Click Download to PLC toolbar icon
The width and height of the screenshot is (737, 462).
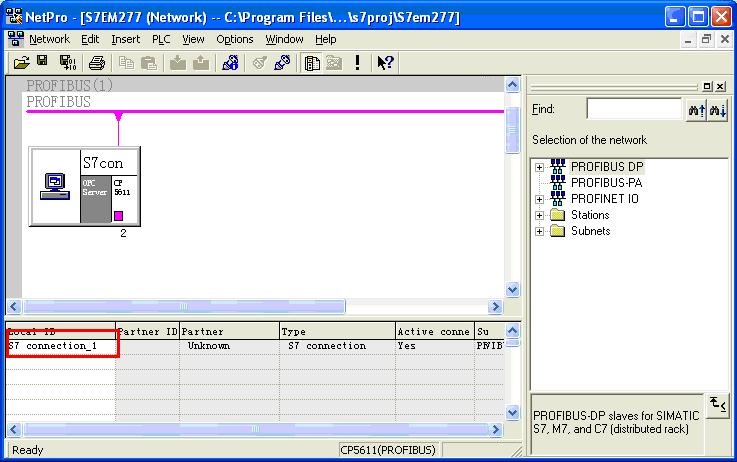tap(178, 63)
